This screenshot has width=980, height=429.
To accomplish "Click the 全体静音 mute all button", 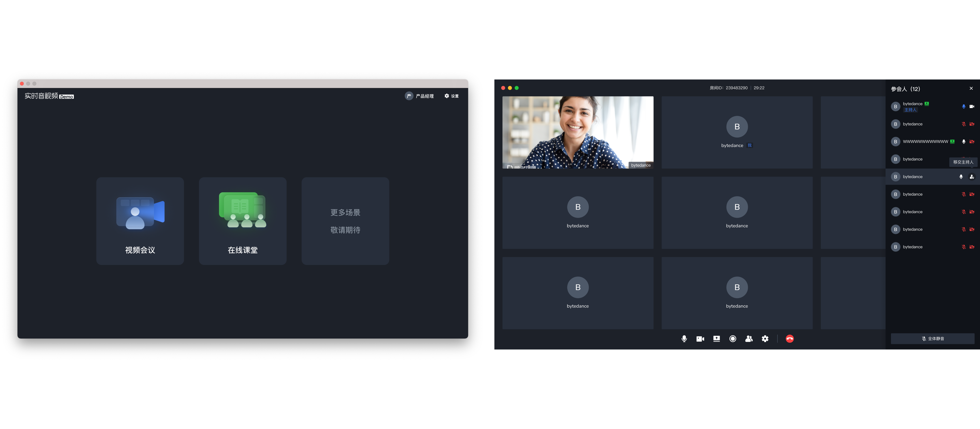I will tap(932, 338).
